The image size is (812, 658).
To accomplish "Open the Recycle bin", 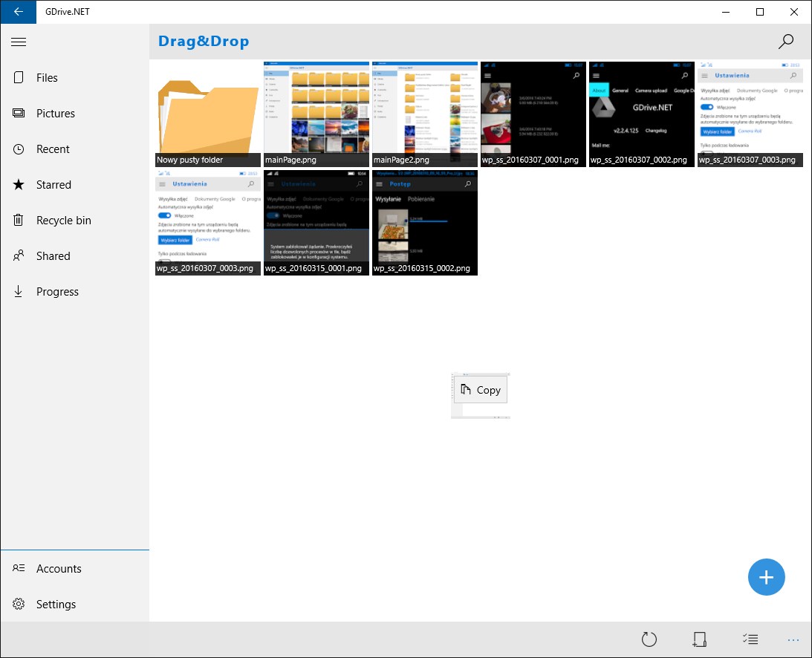I will point(65,220).
